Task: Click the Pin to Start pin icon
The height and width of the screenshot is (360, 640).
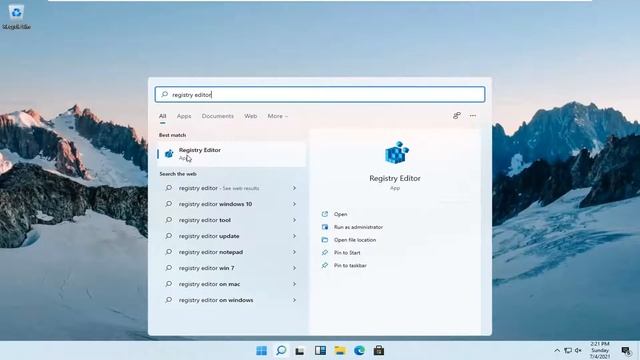Action: [x=325, y=252]
